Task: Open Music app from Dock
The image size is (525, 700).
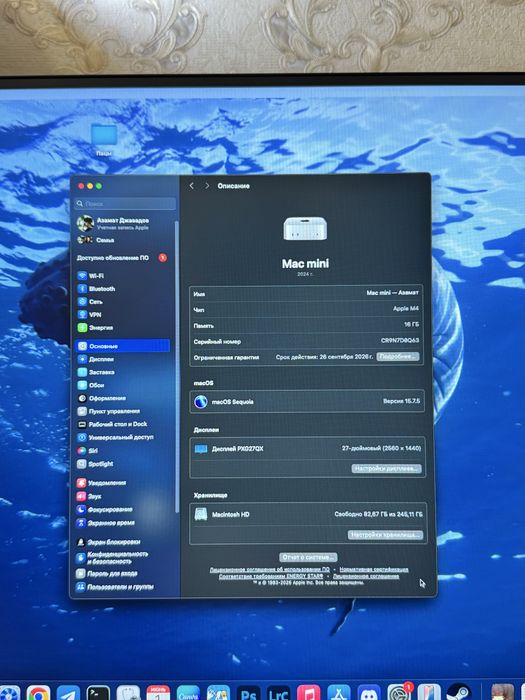Action: (x=308, y=693)
